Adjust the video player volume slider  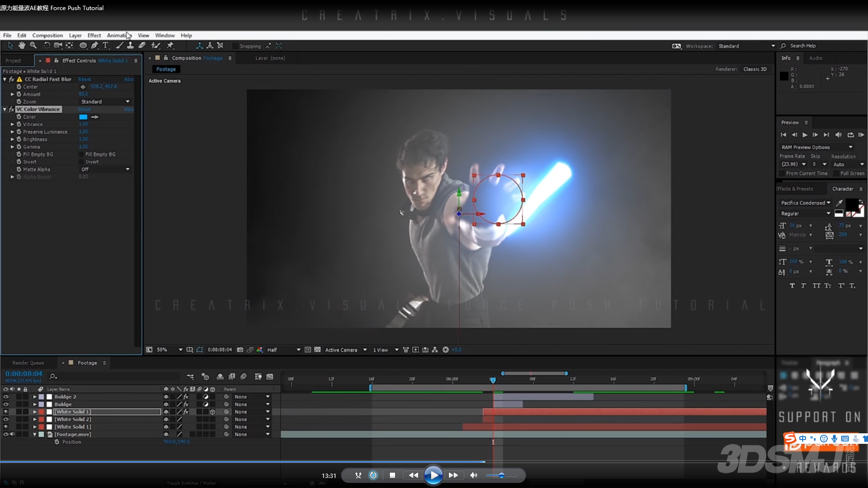(x=501, y=476)
